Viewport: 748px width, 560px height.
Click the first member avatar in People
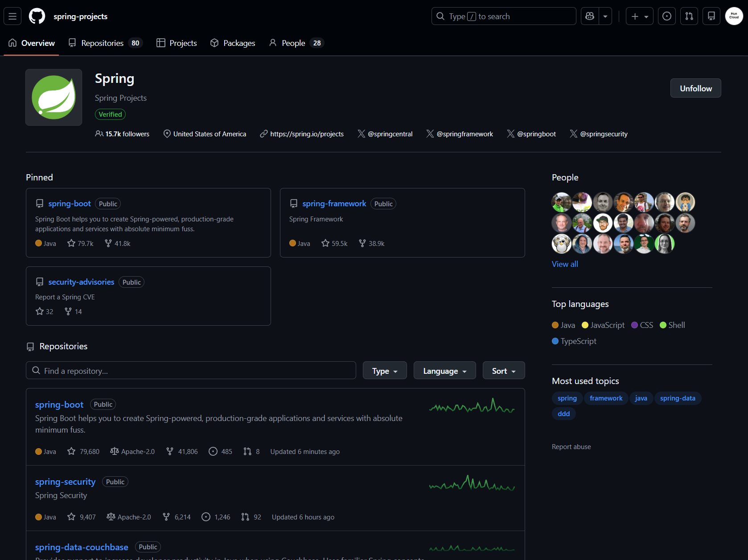point(562,202)
